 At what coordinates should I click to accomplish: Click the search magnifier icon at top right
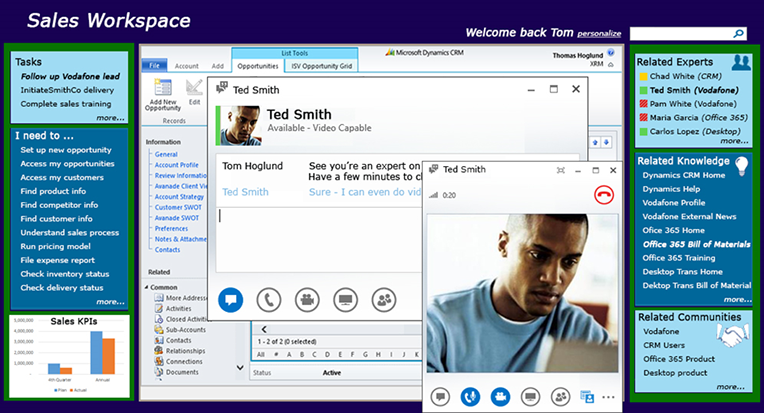tap(738, 34)
